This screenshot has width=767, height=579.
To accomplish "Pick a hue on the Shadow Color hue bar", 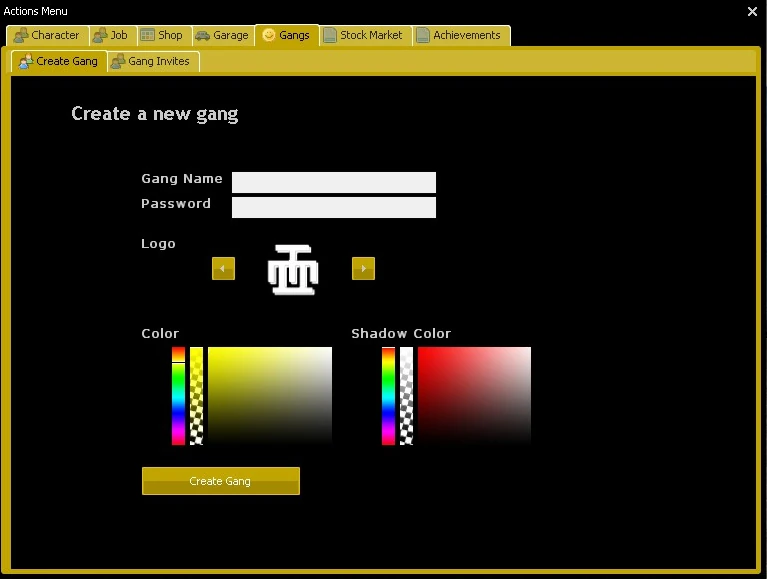I will point(388,396).
